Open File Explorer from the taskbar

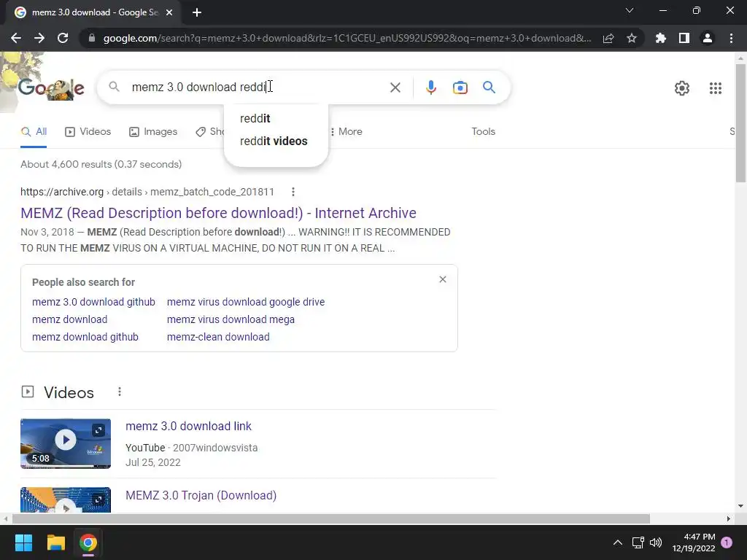coord(55,542)
